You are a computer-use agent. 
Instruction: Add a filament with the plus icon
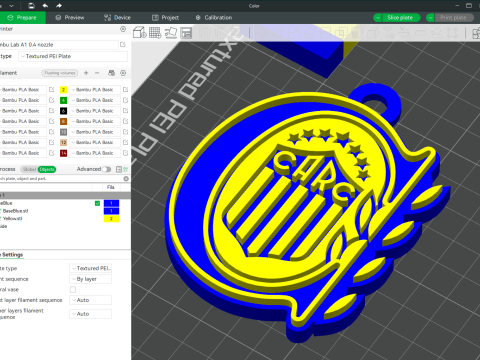[86, 73]
